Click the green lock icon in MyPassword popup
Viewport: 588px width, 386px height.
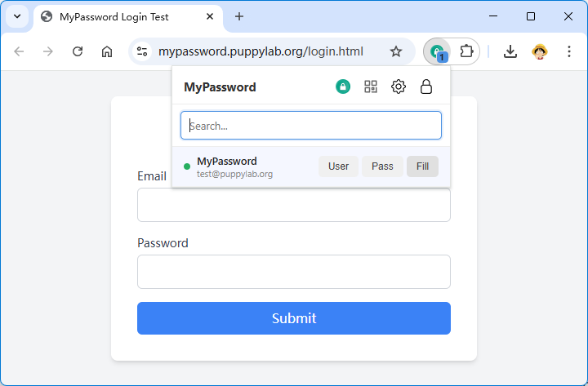coord(343,87)
